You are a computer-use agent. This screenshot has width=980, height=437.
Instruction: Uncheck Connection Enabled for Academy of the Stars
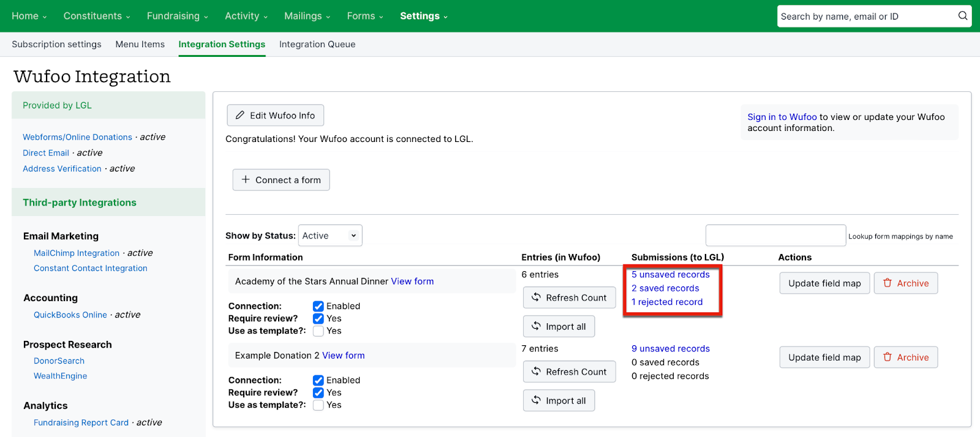coord(318,306)
